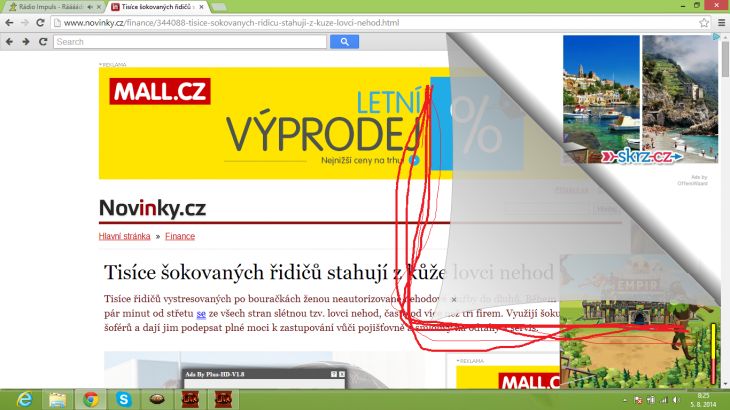Click the network signal tray icon
Image resolution: width=730 pixels, height=410 pixels.
coord(663,400)
